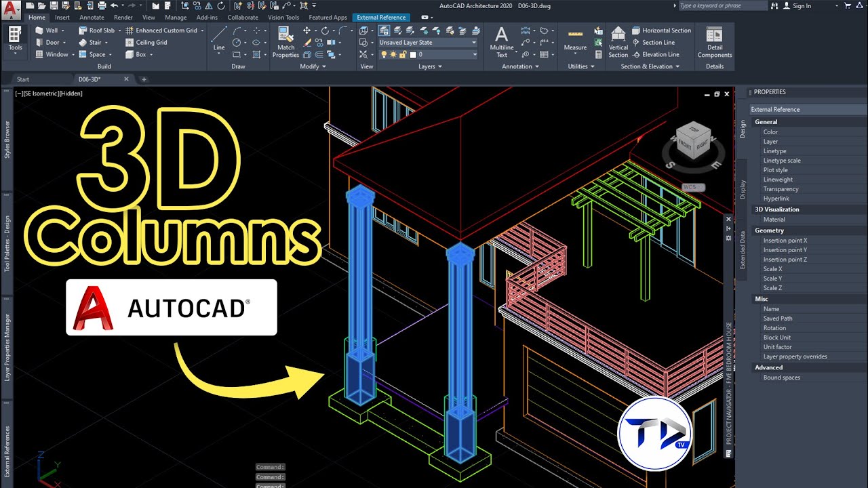This screenshot has height=488, width=868.
Task: Click the ViewCube in the viewport
Action: coord(694,141)
